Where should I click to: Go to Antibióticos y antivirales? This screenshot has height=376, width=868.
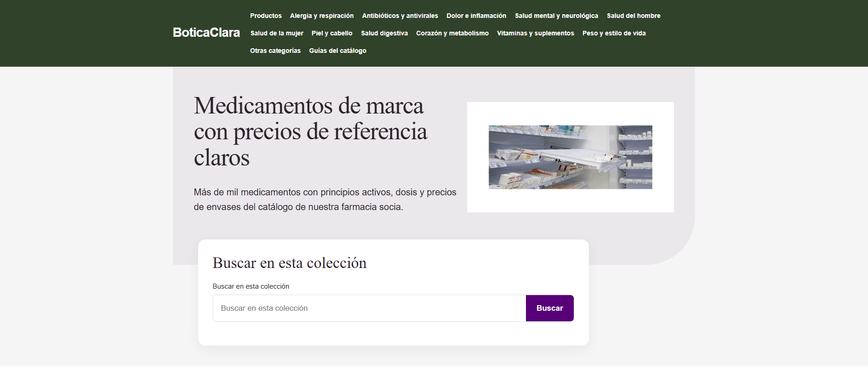click(x=400, y=16)
